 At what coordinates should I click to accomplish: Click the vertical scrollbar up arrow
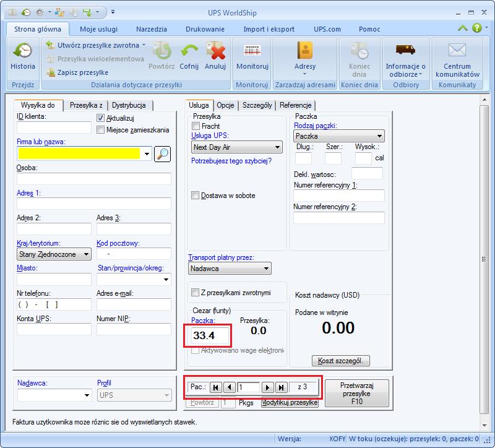tap(484, 100)
